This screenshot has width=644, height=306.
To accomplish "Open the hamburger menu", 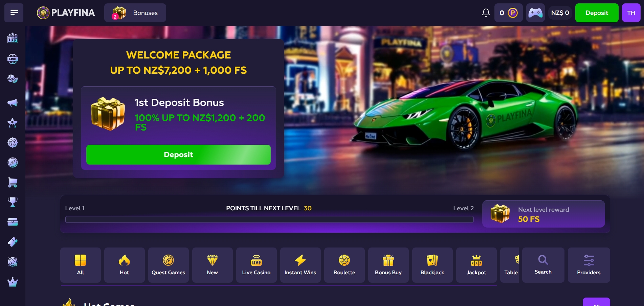I will tap(14, 13).
